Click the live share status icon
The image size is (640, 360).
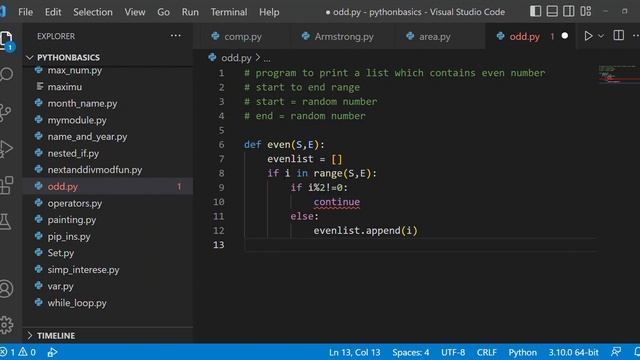[x=52, y=352]
